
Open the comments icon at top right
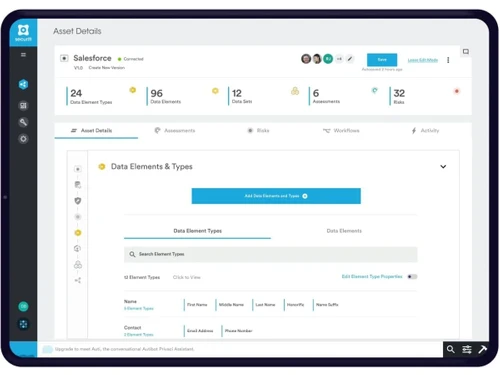[x=466, y=52]
